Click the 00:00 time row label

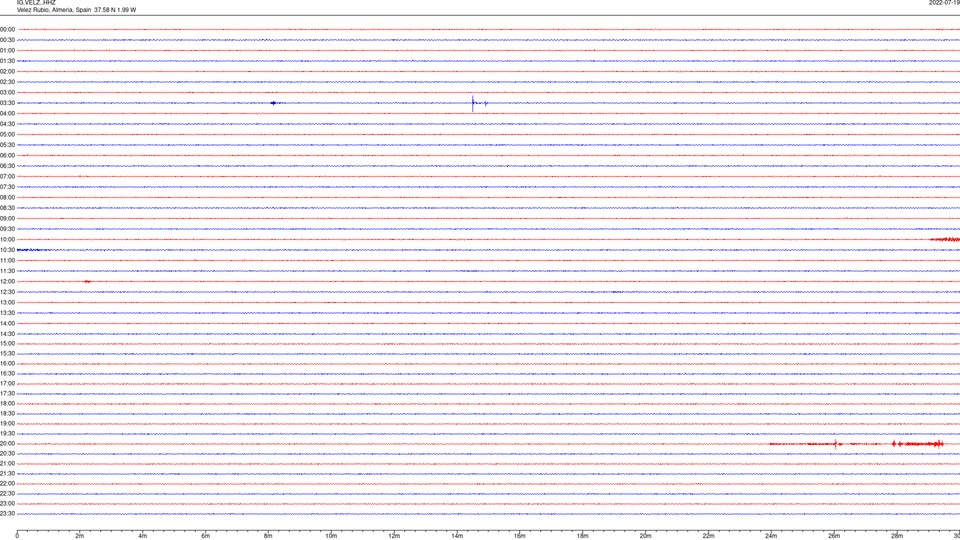pos(7,29)
